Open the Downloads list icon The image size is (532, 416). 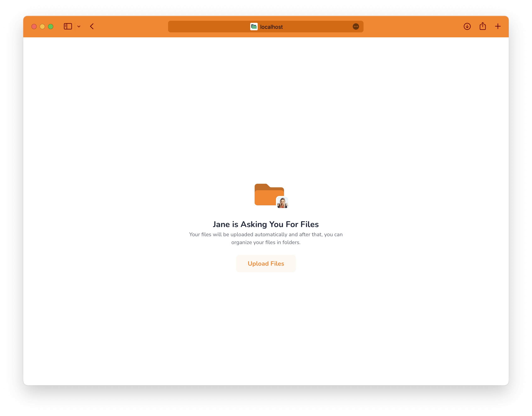click(x=467, y=26)
